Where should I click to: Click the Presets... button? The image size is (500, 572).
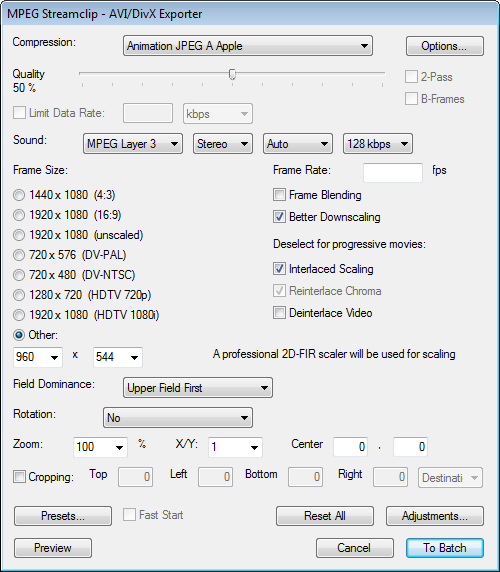pos(63,516)
